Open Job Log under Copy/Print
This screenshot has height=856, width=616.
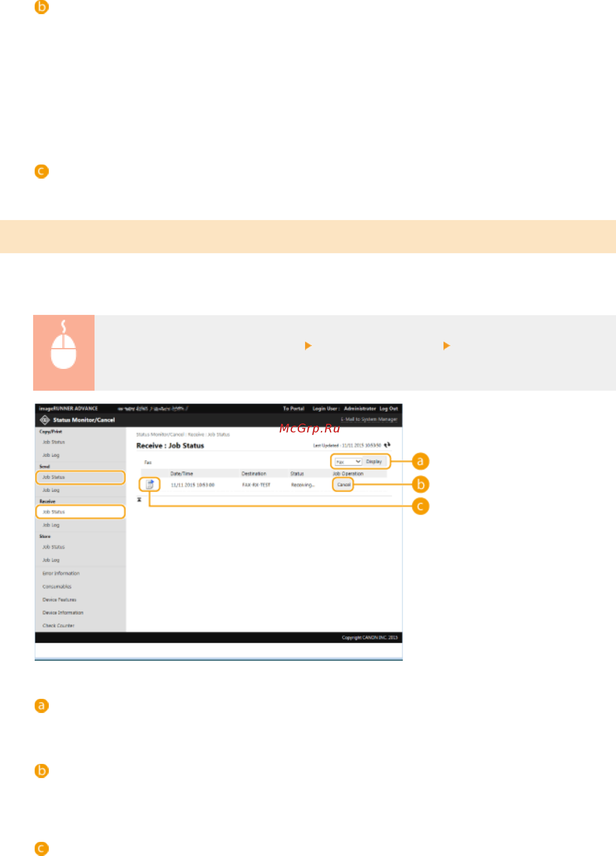[51, 455]
